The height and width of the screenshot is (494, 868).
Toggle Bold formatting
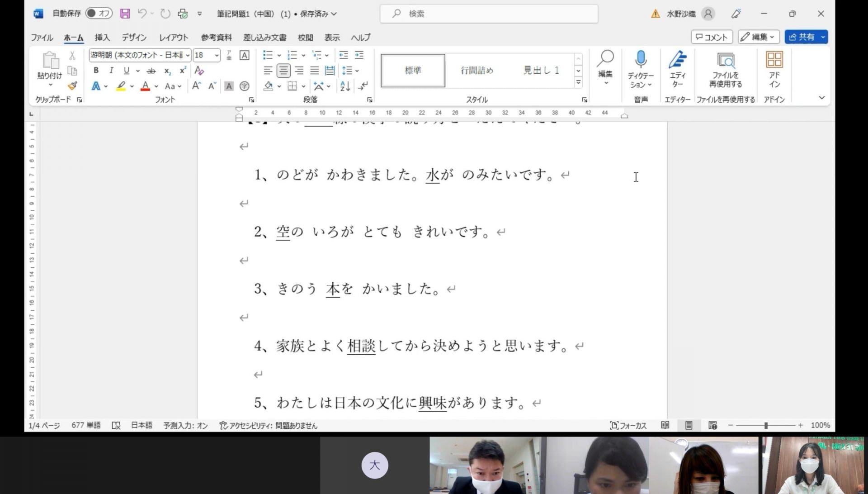pyautogui.click(x=96, y=71)
